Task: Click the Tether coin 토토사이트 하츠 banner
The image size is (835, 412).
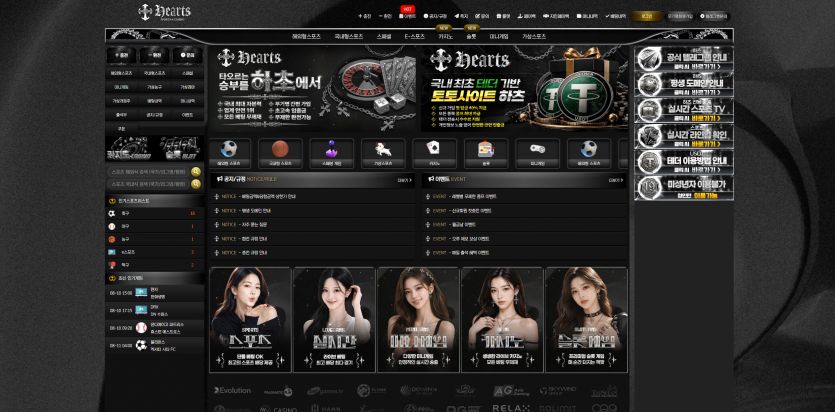Action: click(525, 88)
